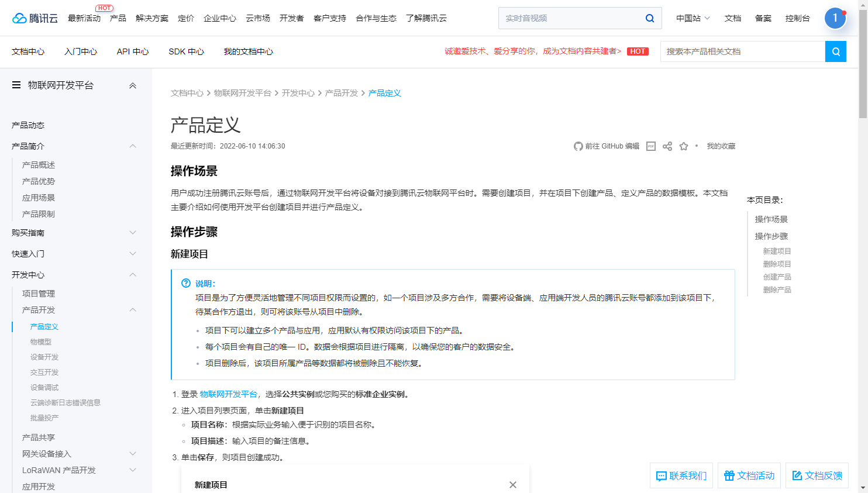Expand the 购买指南 sidebar section
Screen dimensions: 868x493
pos(133,233)
